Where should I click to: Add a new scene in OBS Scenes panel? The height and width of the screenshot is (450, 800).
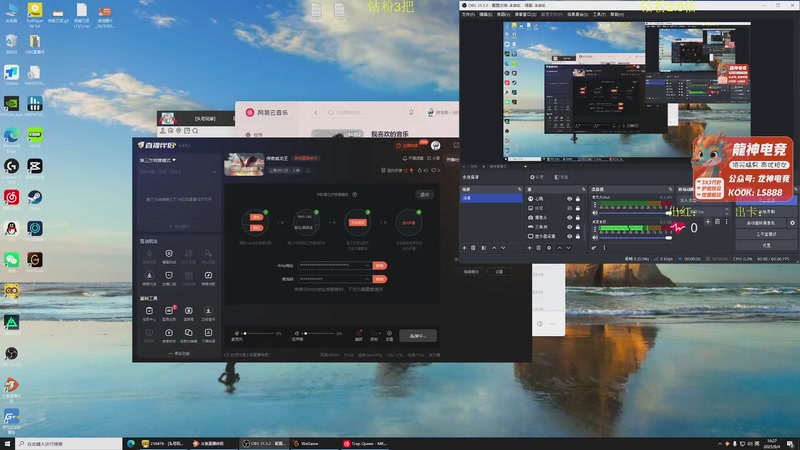[464, 248]
